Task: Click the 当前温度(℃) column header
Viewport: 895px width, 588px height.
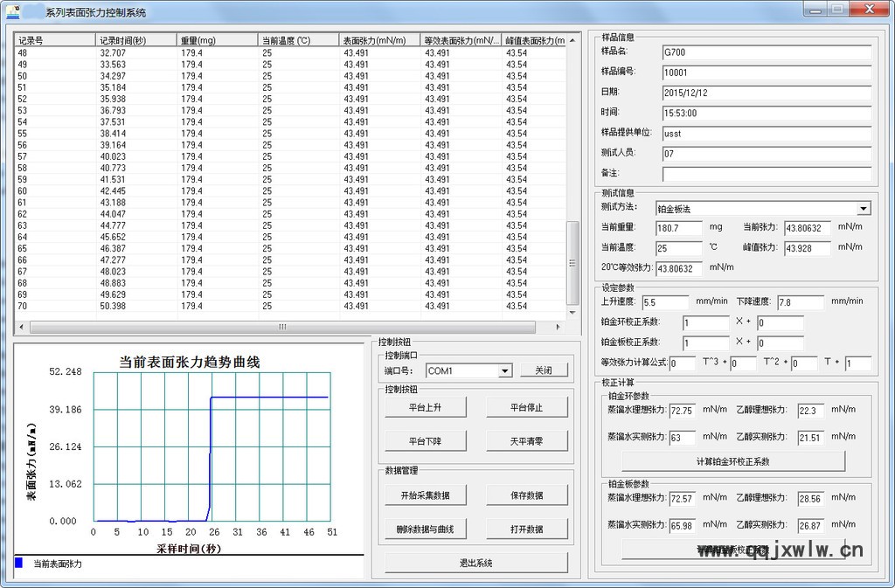Action: tap(298, 40)
